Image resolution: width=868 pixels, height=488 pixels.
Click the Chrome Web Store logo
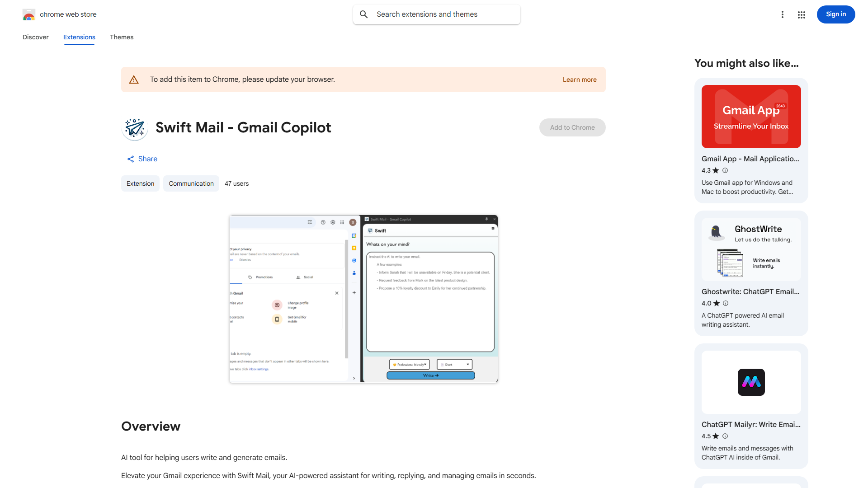tap(29, 14)
